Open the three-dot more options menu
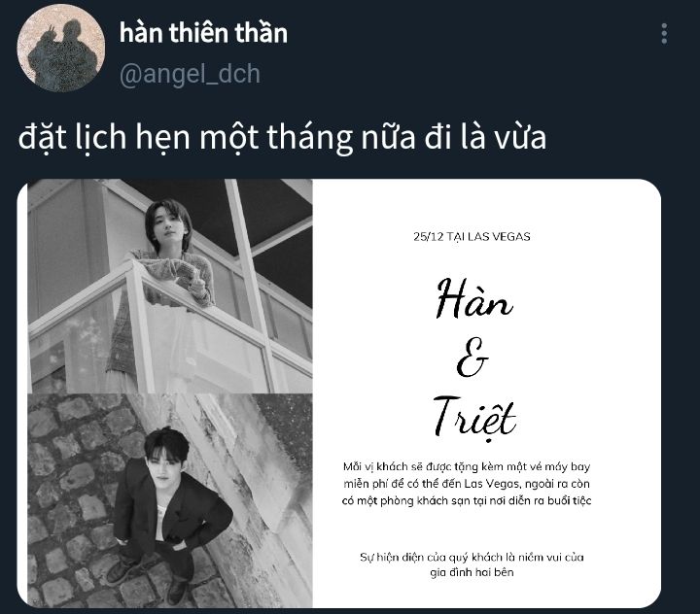Screen dimensions: 700x614 coord(664,33)
